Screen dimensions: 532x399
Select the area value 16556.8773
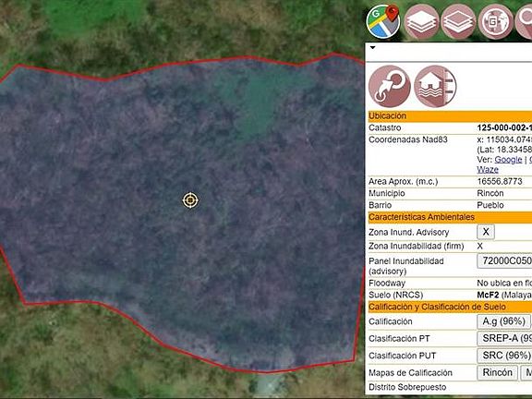pos(500,182)
